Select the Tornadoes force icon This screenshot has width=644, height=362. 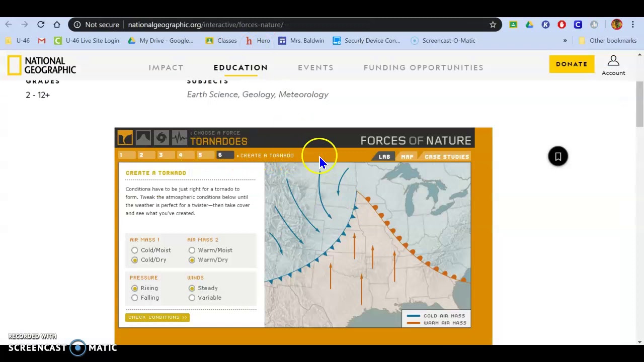point(125,137)
